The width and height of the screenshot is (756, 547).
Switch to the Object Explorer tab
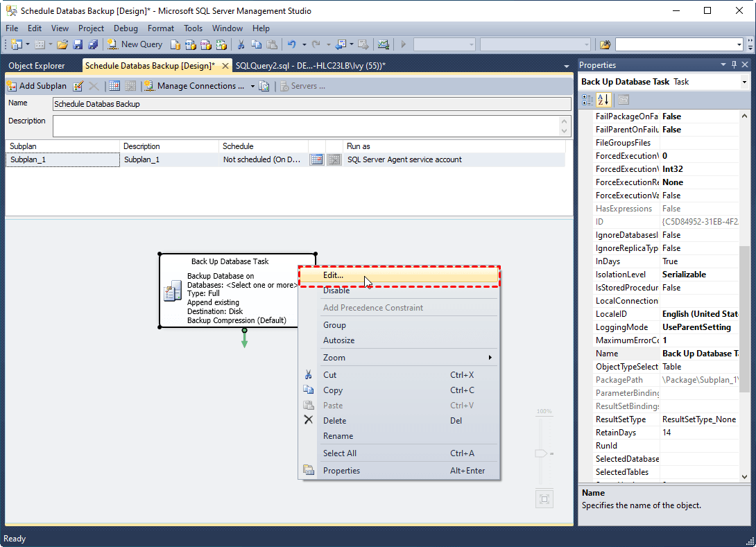point(37,66)
